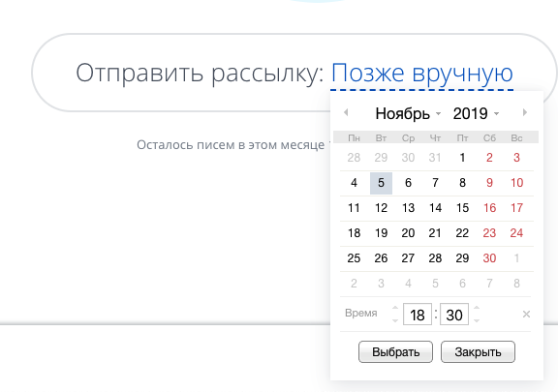
Task: Select date 18 November
Action: tap(354, 233)
